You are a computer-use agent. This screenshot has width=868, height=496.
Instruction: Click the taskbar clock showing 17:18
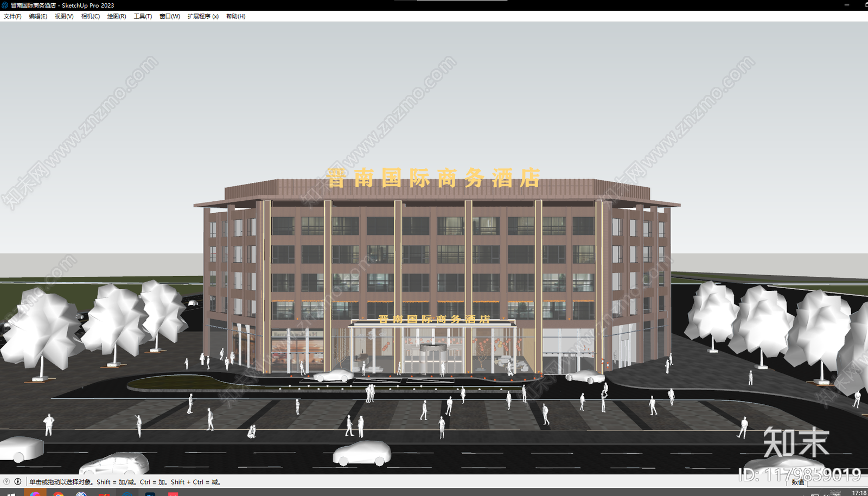pyautogui.click(x=859, y=493)
